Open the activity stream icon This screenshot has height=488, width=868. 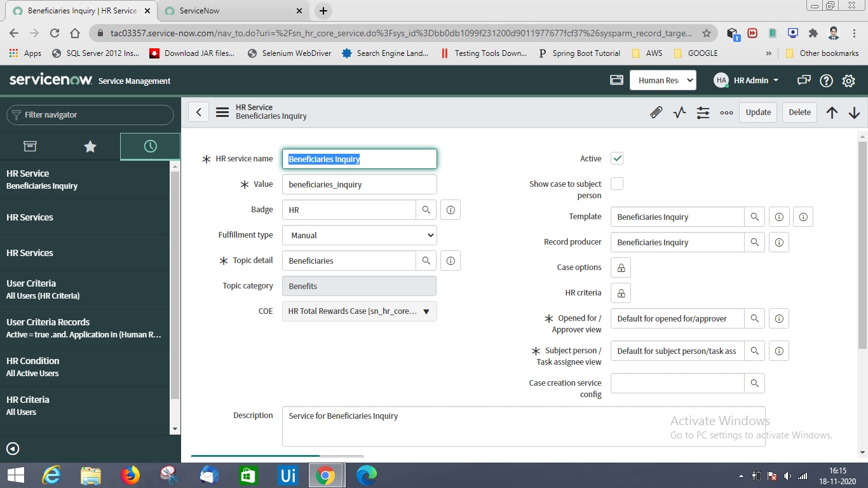click(679, 112)
